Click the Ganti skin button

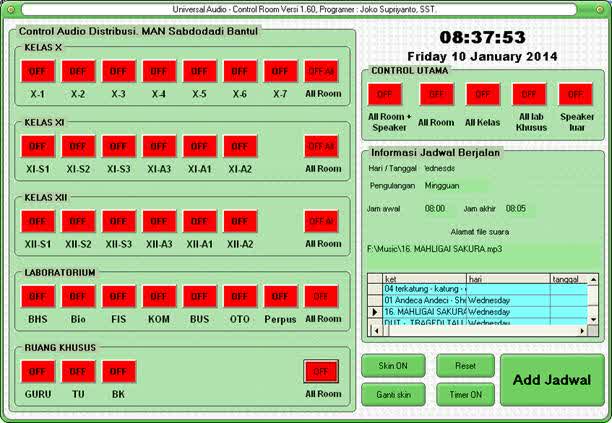pos(393,394)
